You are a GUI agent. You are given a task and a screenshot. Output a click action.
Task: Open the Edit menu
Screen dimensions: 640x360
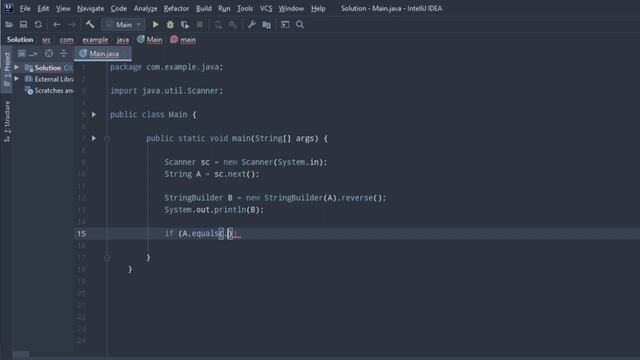[x=43, y=8]
